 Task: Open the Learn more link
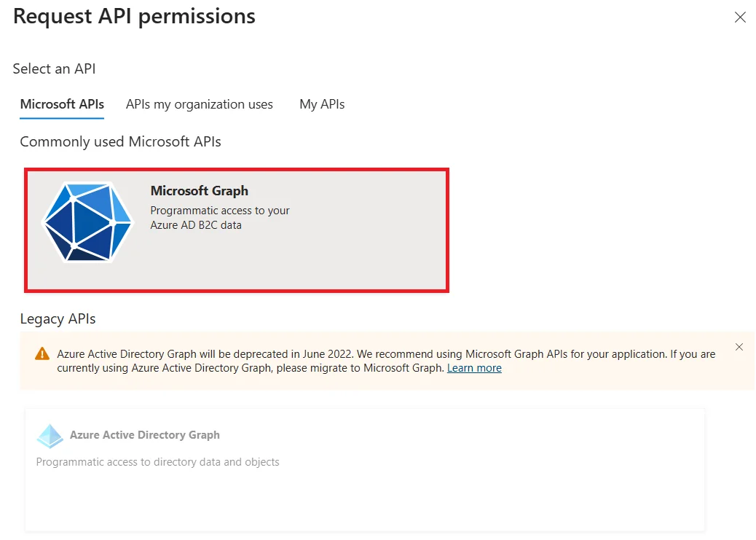coord(474,368)
